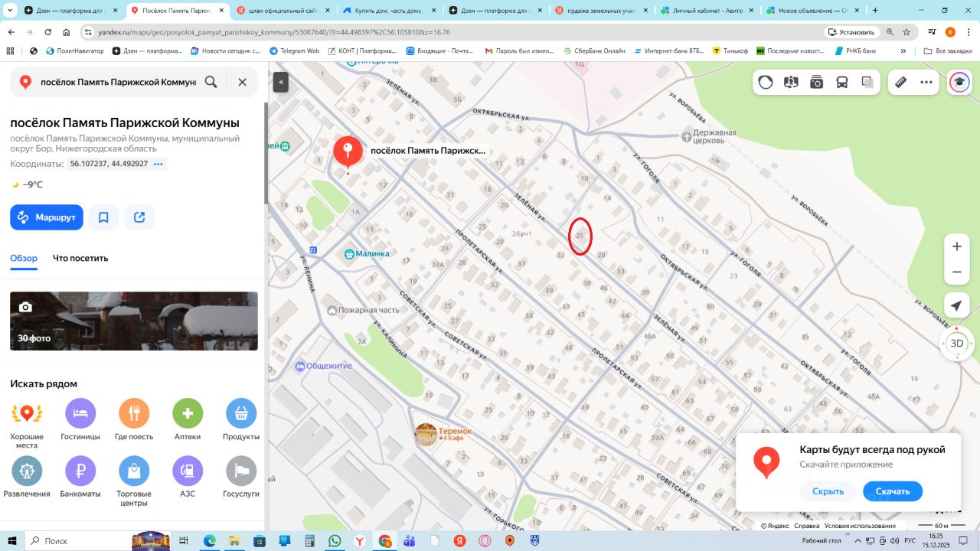The width and height of the screenshot is (980, 551).
Task: Click the Теремок cafe marker on the map
Action: point(426,435)
